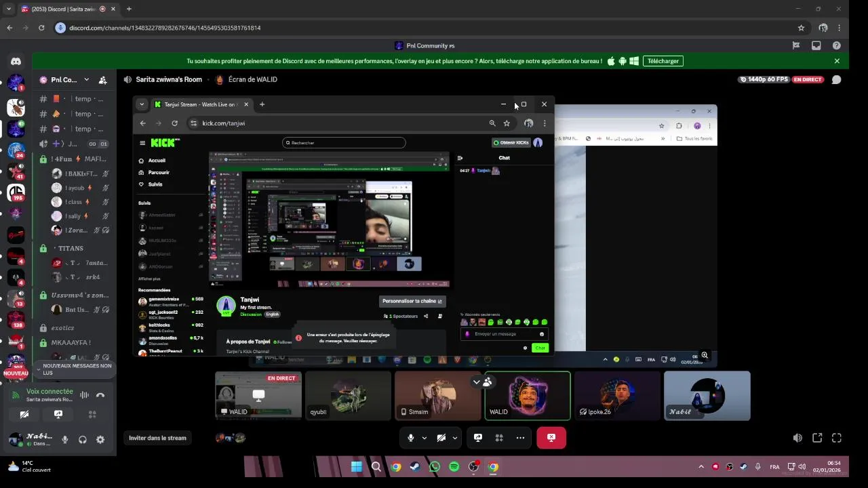Open the Discord help icon
This screenshot has height=488, width=868.
click(x=837, y=45)
